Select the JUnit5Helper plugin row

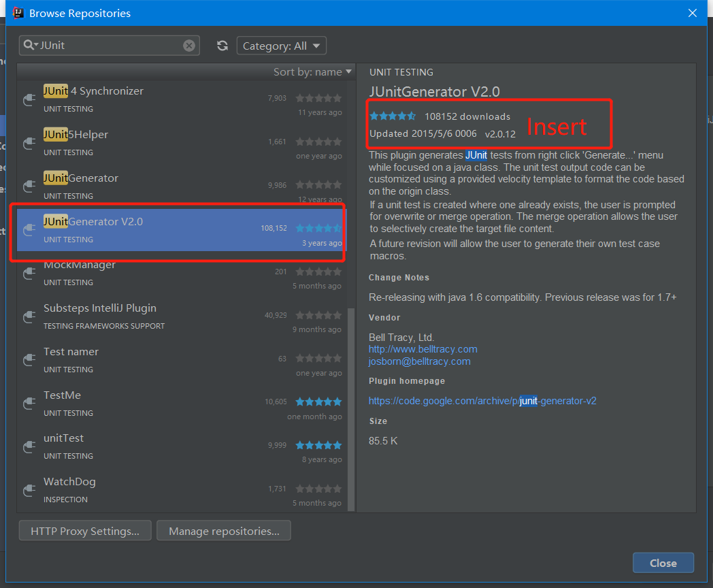[182, 143]
